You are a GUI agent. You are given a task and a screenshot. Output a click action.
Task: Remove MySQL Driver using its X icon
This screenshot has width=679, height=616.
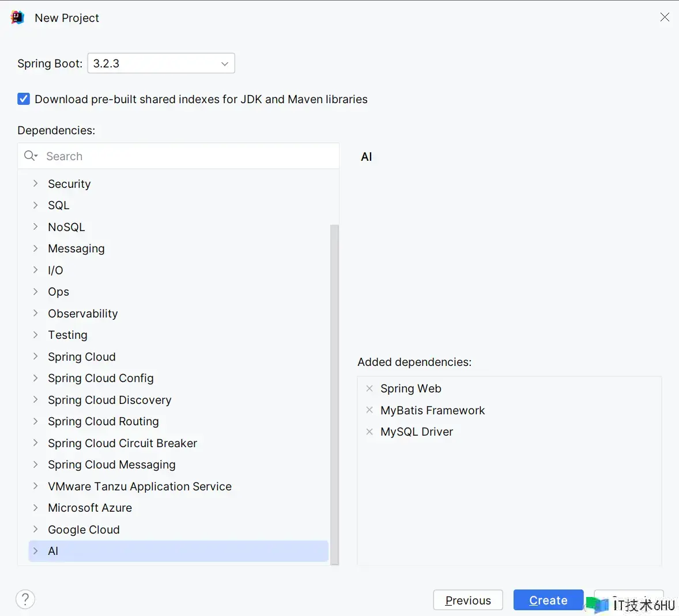point(369,432)
